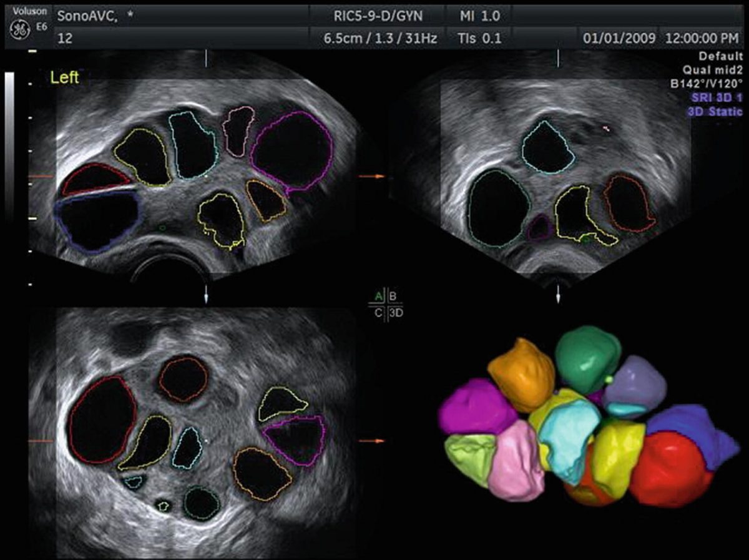Image resolution: width=749 pixels, height=560 pixels.
Task: Select quadrant C in the view selector
Action: click(379, 313)
